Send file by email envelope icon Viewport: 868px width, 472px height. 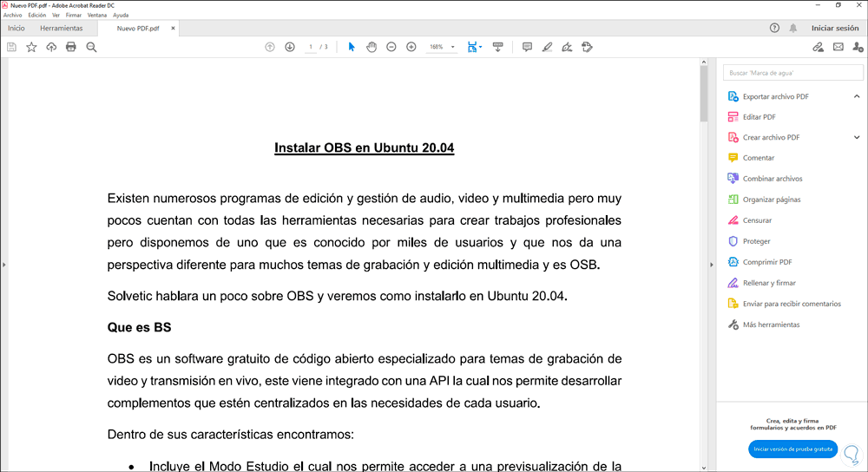(x=838, y=47)
